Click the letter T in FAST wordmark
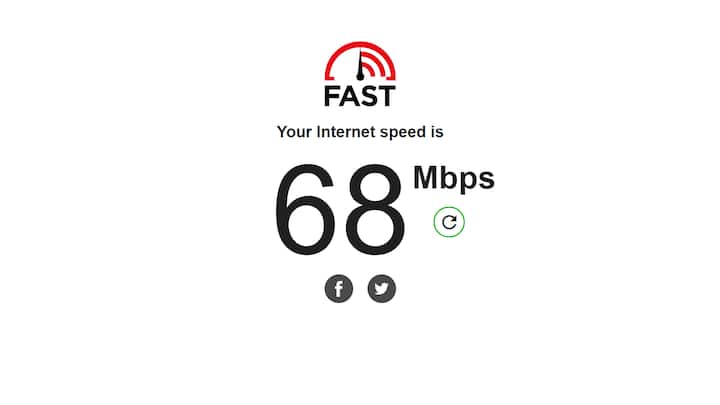Screen dimensions: 720x405 (387, 96)
